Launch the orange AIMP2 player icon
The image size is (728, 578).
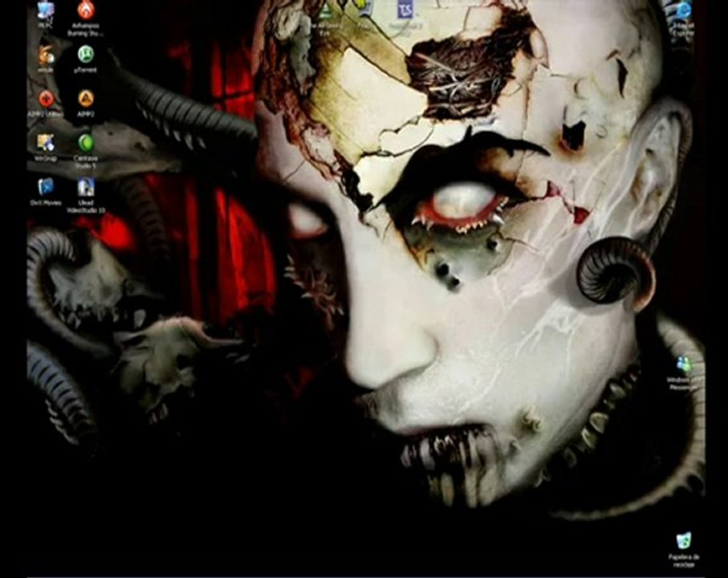click(85, 99)
